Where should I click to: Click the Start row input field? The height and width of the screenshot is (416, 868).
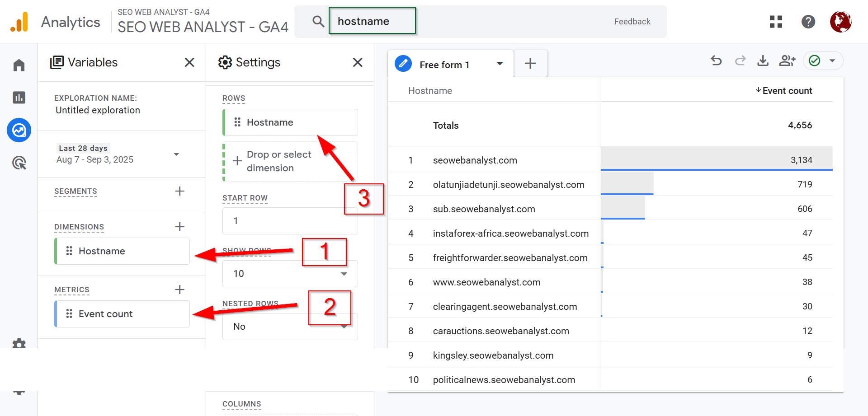(x=290, y=221)
